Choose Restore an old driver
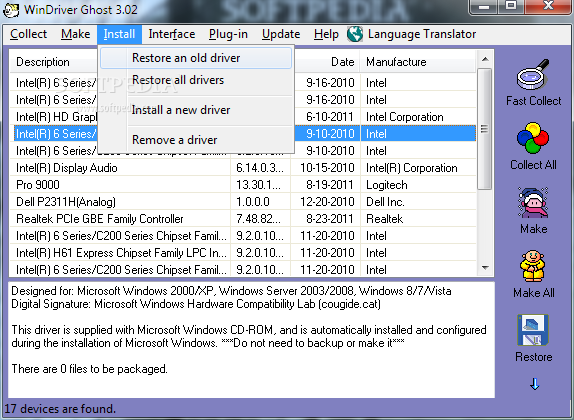574x420 pixels. coord(196,58)
